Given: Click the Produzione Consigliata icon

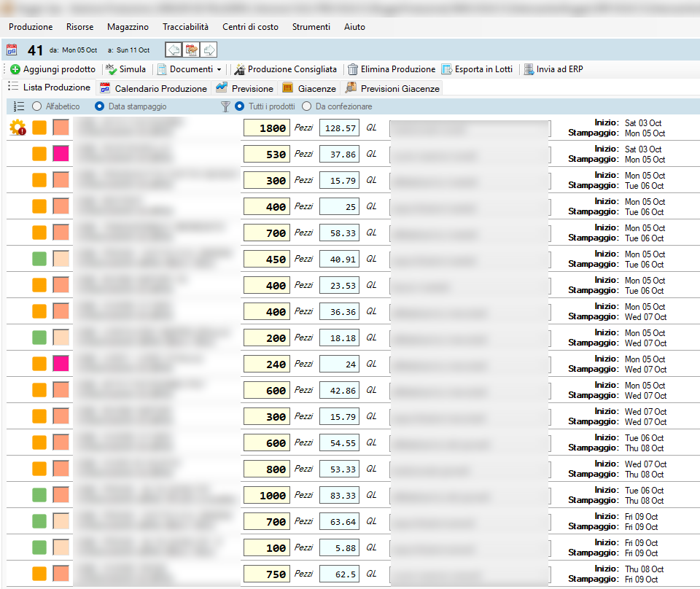Looking at the screenshot, I should pyautogui.click(x=240, y=69).
